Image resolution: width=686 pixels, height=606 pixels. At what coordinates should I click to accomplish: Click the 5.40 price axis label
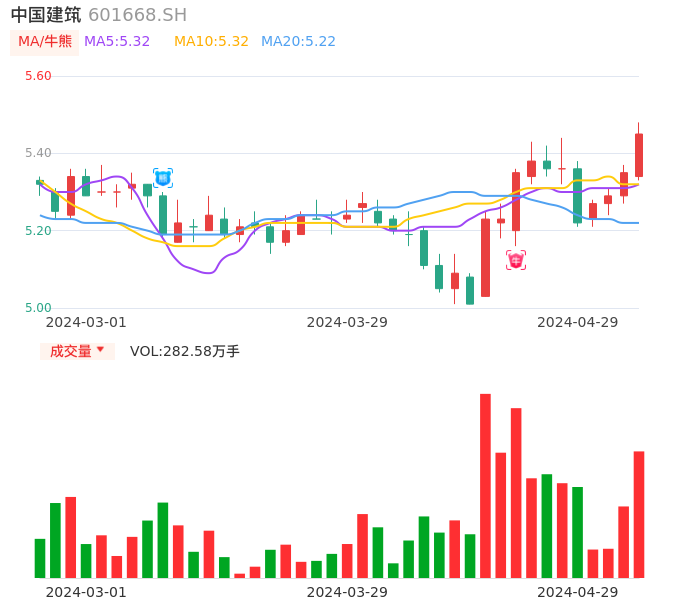pyautogui.click(x=38, y=153)
